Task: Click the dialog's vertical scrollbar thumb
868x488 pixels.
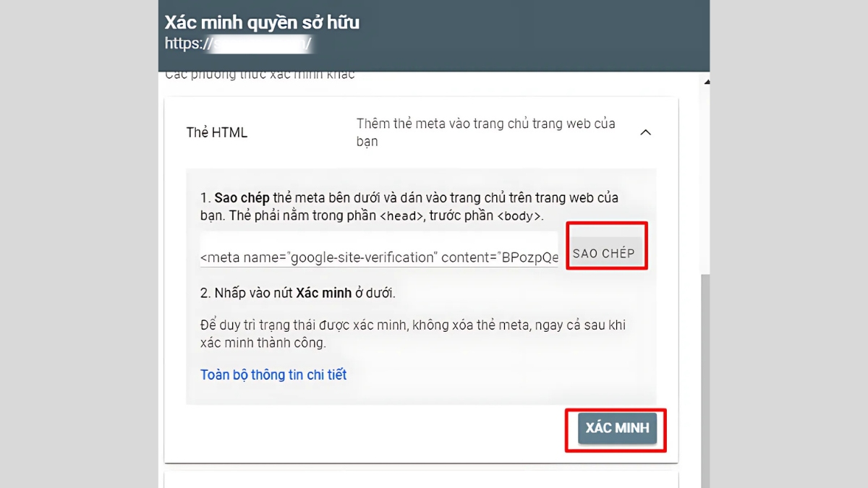Action: (x=705, y=381)
